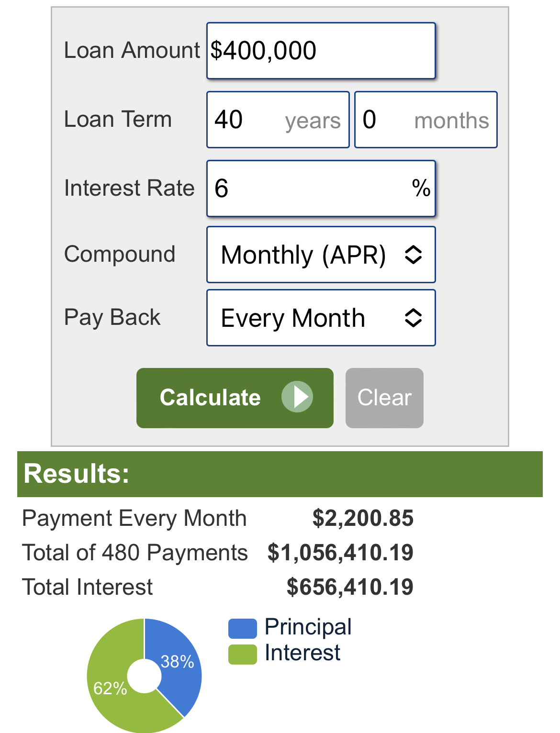
Task: Click the Clear button
Action: click(384, 398)
